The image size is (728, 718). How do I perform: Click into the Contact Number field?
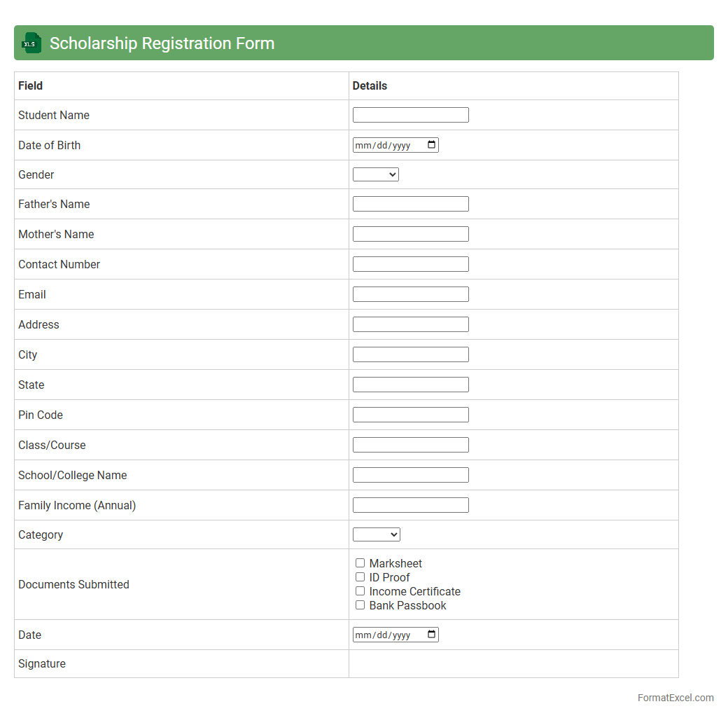coord(411,264)
